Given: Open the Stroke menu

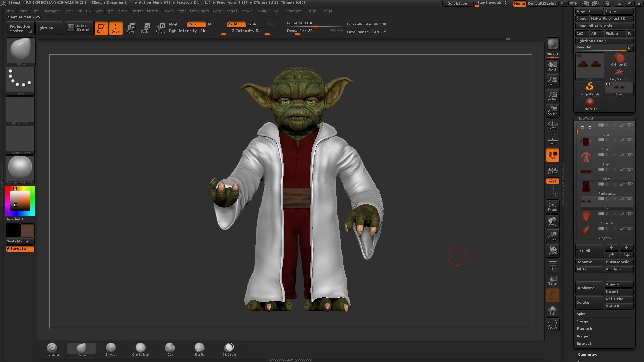Looking at the screenshot, I should (247, 11).
